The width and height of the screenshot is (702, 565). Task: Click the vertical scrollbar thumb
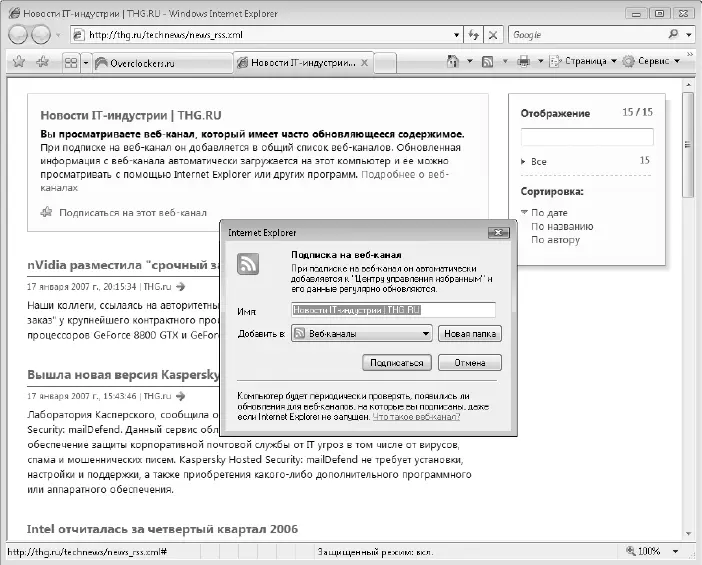click(x=688, y=144)
